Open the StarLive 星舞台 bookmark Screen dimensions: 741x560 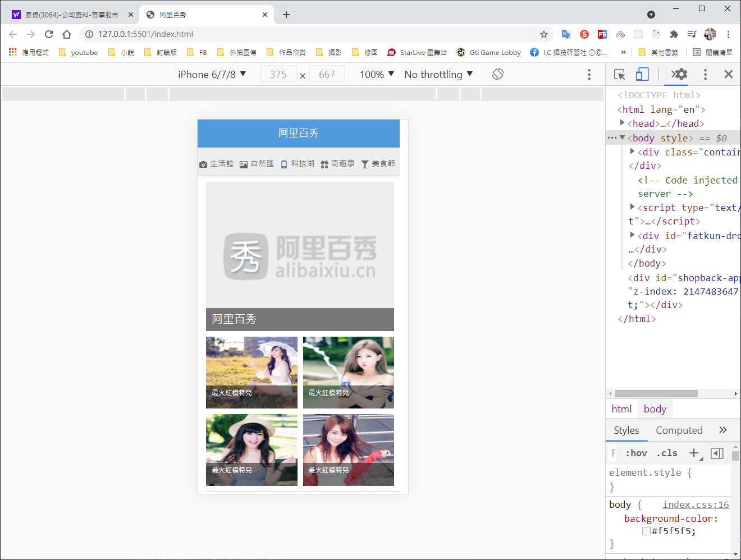coord(417,52)
